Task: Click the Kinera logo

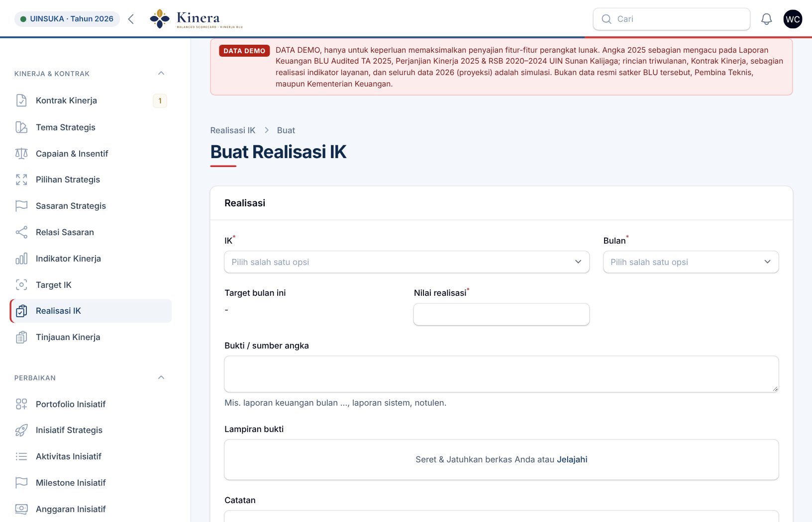Action: (x=196, y=19)
